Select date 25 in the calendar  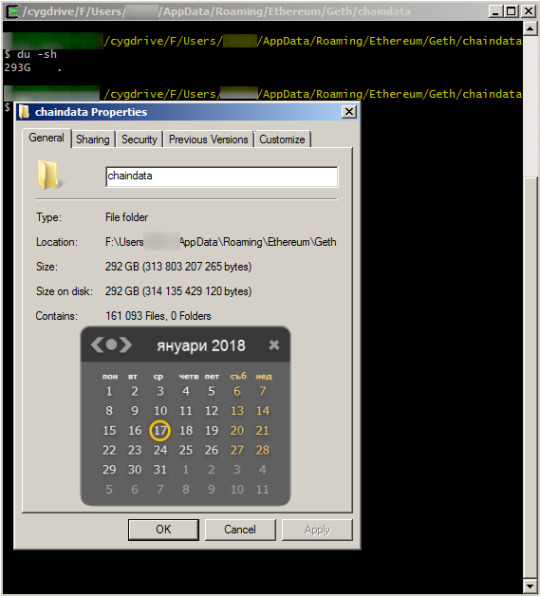pos(186,450)
